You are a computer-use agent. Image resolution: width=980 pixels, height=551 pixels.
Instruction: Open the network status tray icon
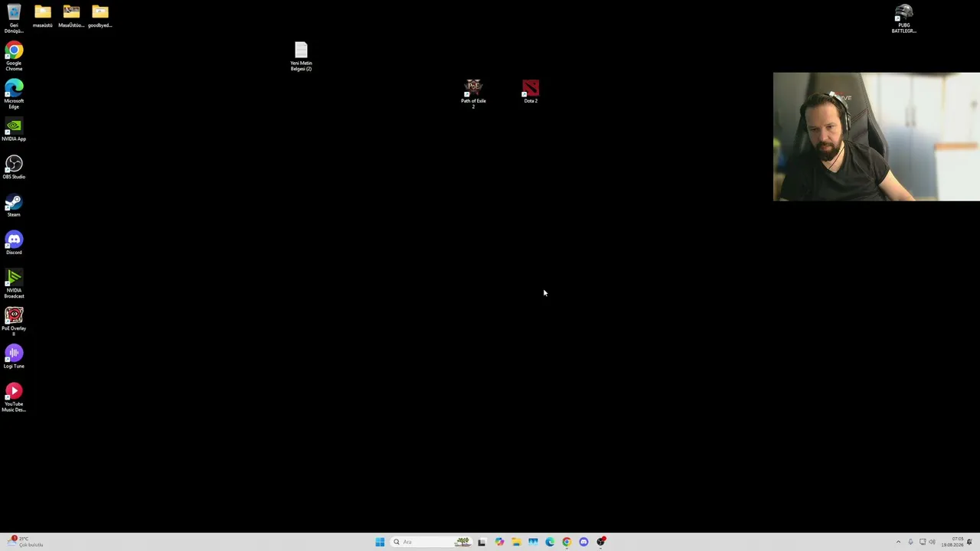(x=922, y=542)
